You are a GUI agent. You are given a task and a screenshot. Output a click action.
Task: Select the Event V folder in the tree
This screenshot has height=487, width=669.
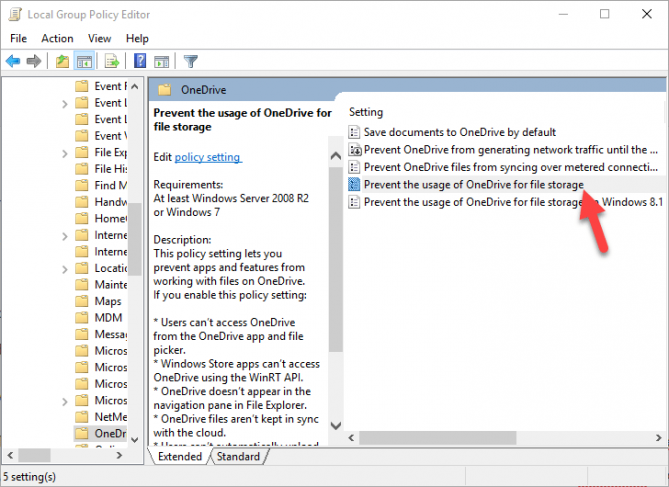click(111, 136)
